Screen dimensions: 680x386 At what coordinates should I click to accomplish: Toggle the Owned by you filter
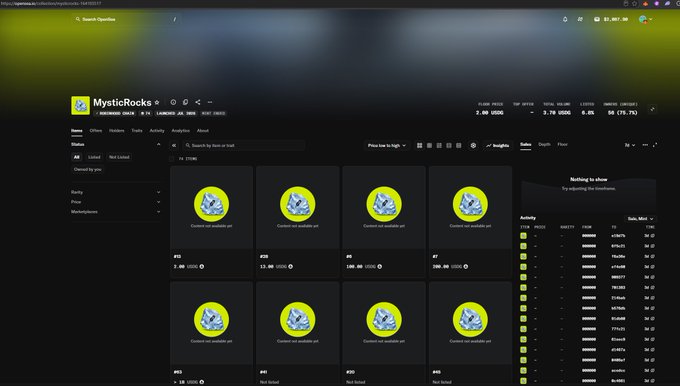click(x=88, y=169)
